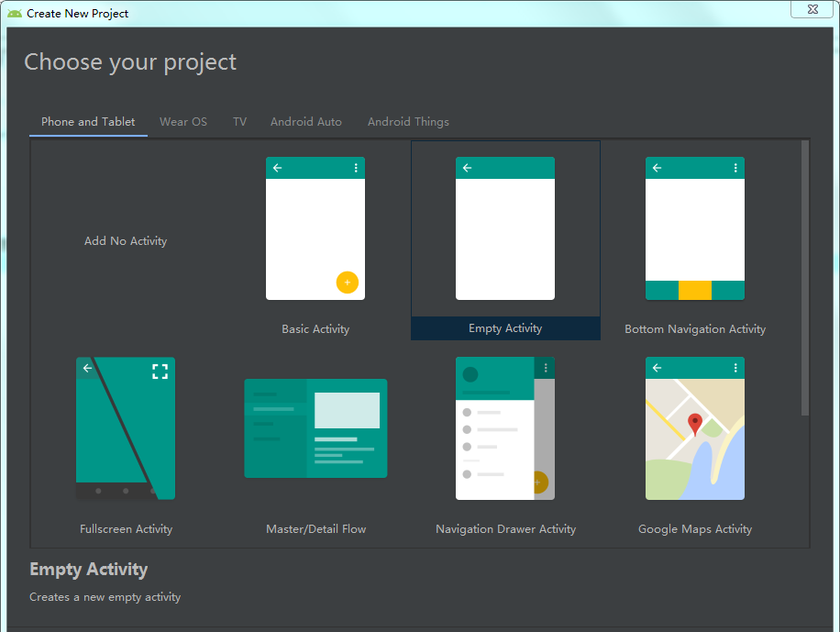Choose the Master/Detail Flow template
The height and width of the screenshot is (632, 840).
pos(315,428)
